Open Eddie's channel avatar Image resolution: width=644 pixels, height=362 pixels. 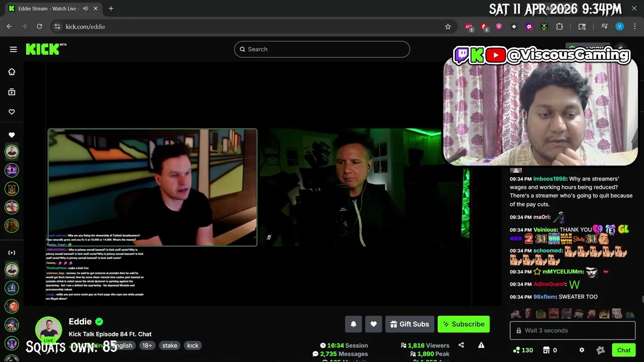click(48, 329)
